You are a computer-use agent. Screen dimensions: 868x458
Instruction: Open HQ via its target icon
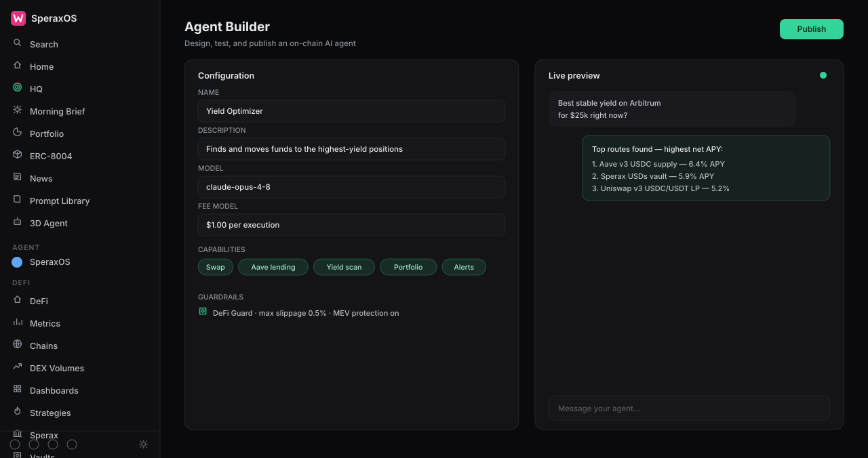[x=17, y=88]
